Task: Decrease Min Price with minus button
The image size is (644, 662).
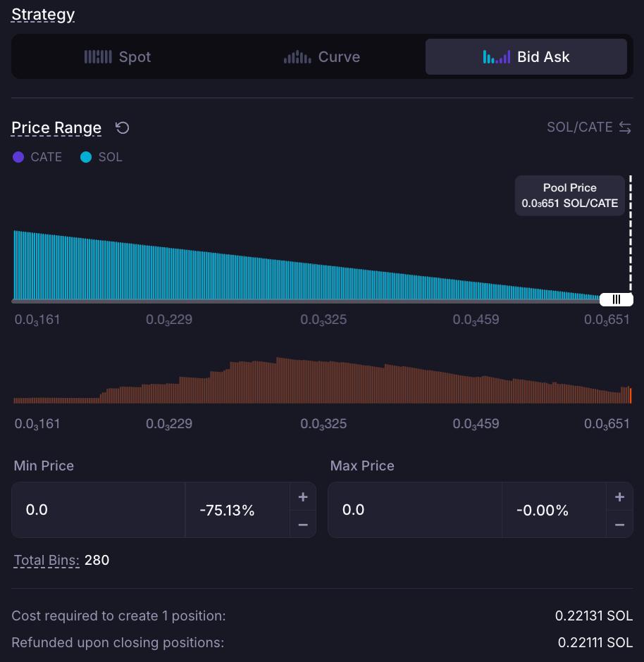Action: [x=303, y=525]
